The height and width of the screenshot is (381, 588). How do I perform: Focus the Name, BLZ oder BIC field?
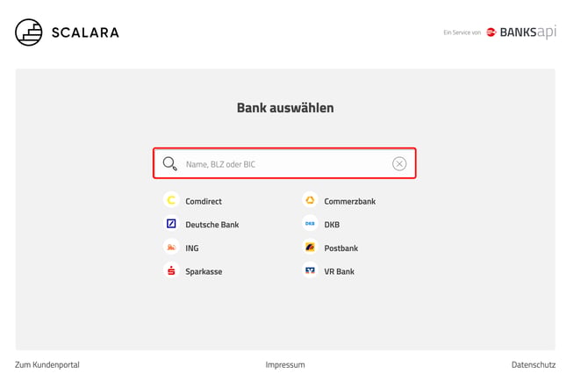284,163
